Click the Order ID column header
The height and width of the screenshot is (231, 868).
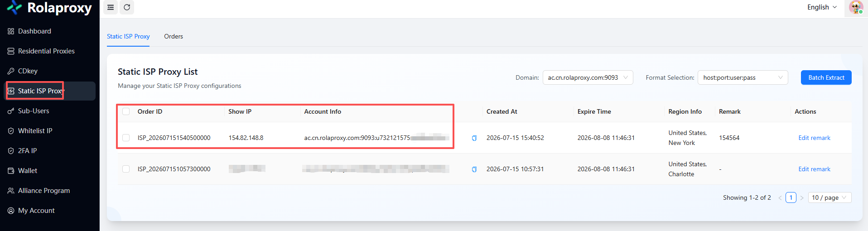(x=150, y=111)
